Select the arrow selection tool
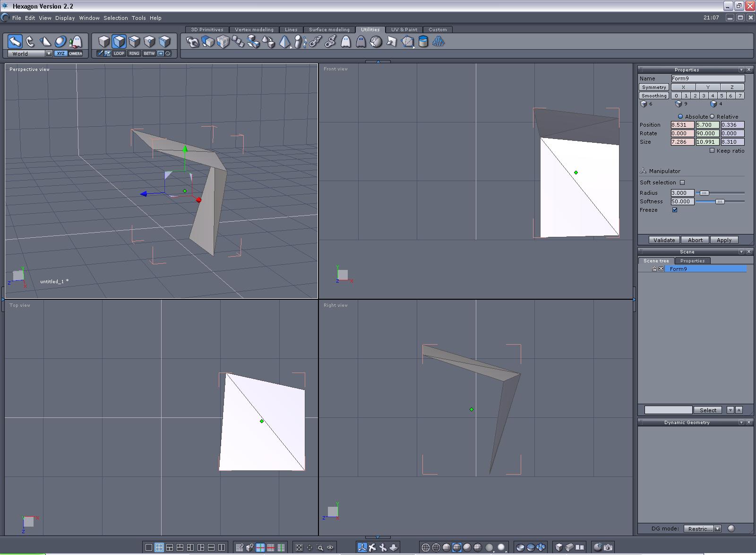The height and width of the screenshot is (555, 756). pyautogui.click(x=15, y=42)
